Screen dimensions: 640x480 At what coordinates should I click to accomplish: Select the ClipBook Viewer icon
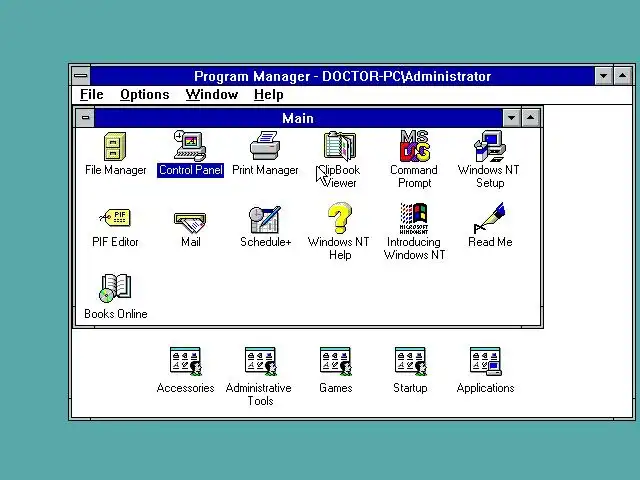pyautogui.click(x=340, y=146)
